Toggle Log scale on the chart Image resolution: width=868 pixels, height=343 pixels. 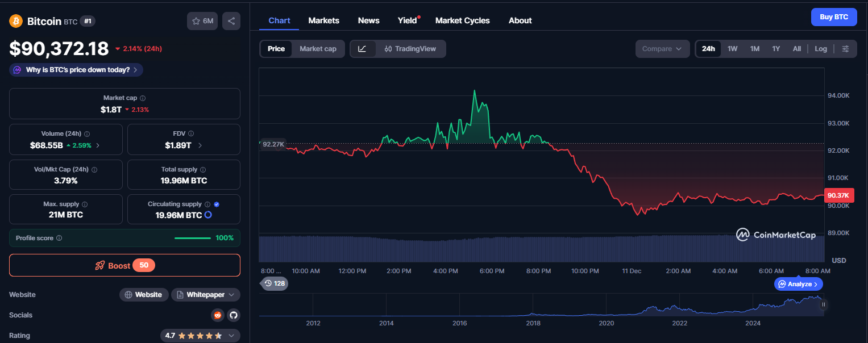pos(820,48)
